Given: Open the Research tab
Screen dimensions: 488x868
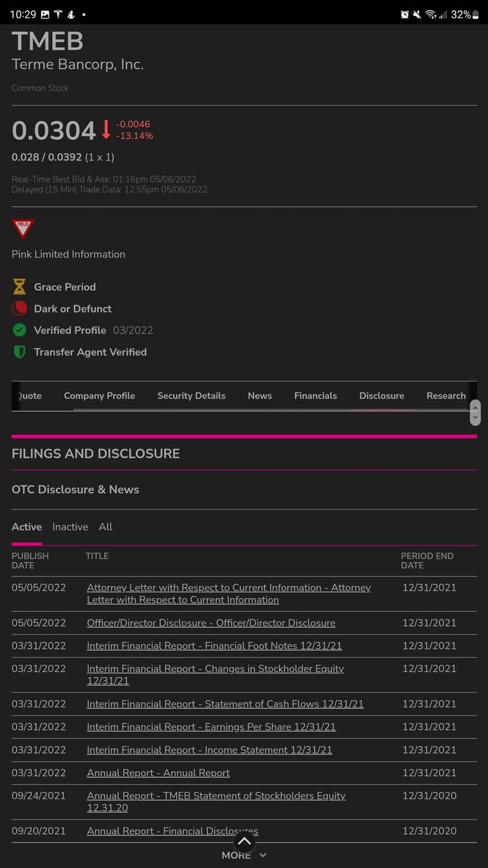Looking at the screenshot, I should pyautogui.click(x=446, y=396).
